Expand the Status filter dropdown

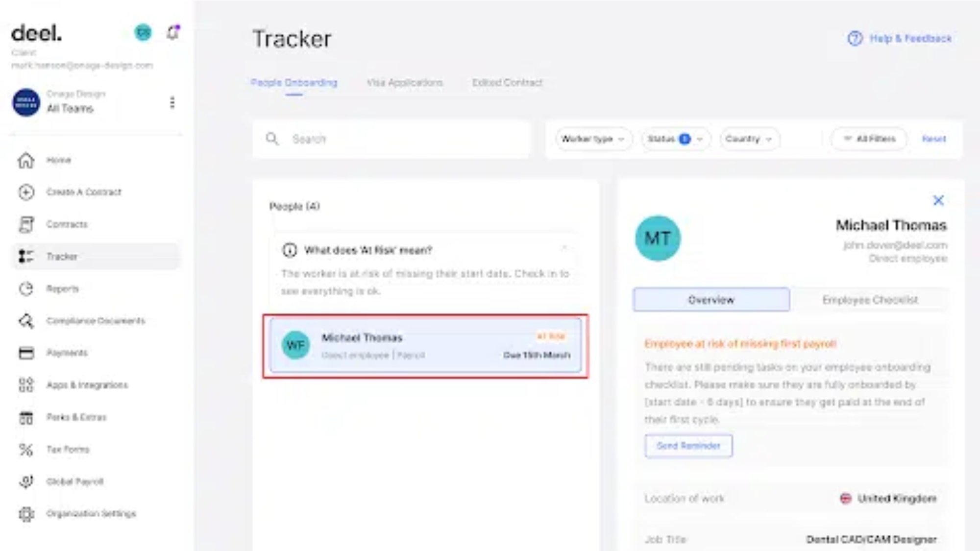674,139
